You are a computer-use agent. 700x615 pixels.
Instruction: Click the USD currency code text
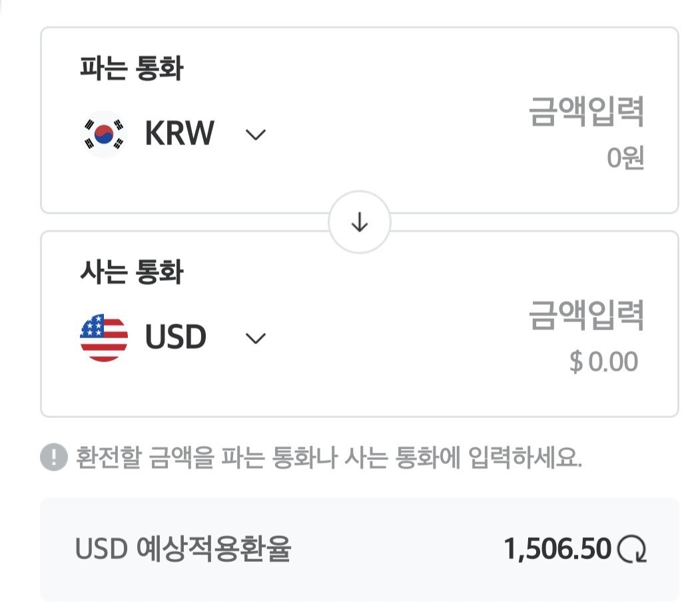click(x=176, y=337)
